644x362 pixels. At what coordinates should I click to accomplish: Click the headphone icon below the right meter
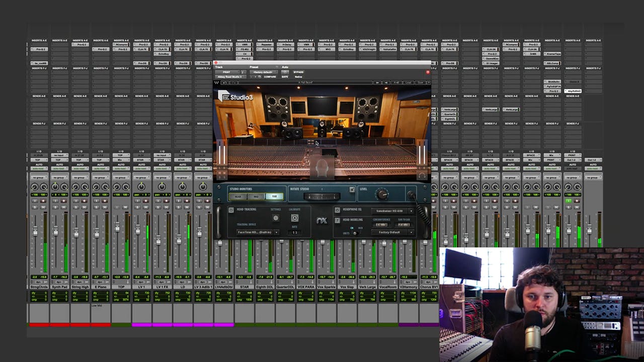pos(422,175)
